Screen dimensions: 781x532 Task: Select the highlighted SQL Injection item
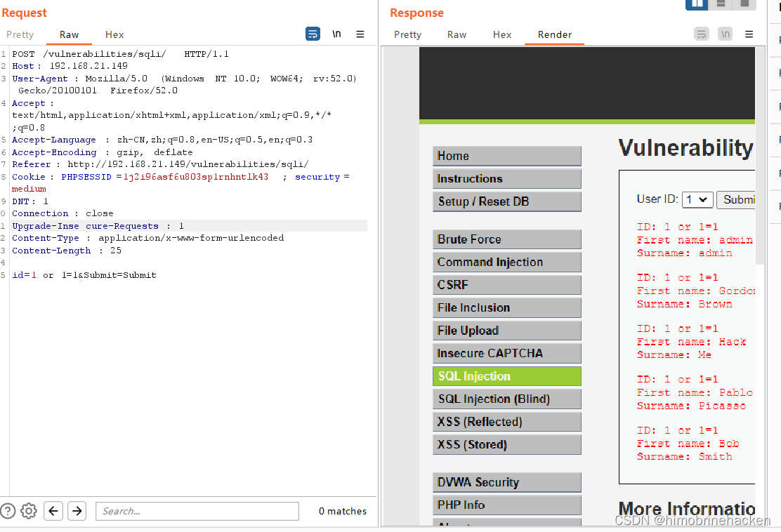click(x=507, y=376)
